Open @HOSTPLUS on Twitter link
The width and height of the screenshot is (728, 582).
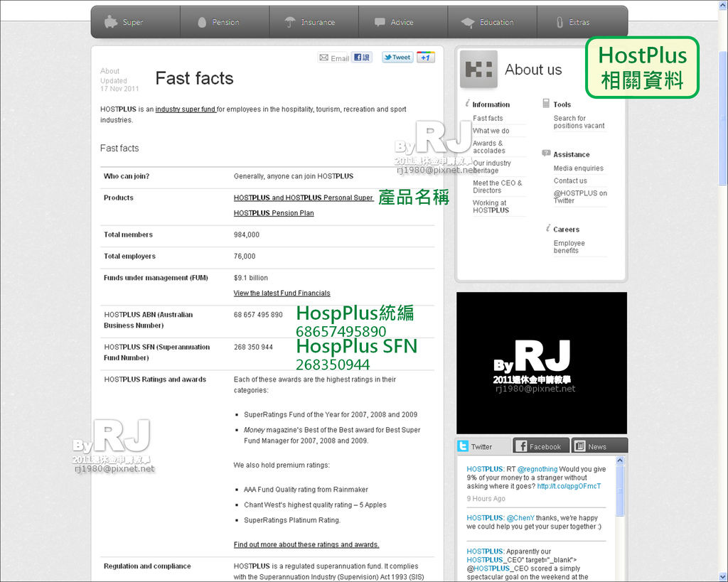coord(580,197)
